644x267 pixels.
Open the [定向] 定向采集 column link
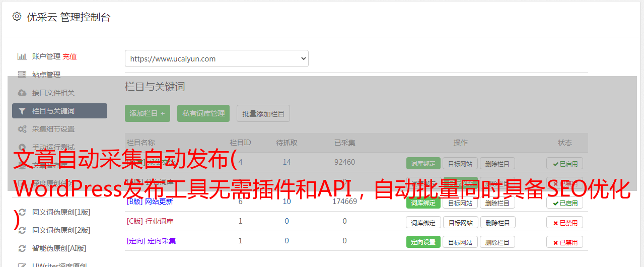[x=151, y=241]
